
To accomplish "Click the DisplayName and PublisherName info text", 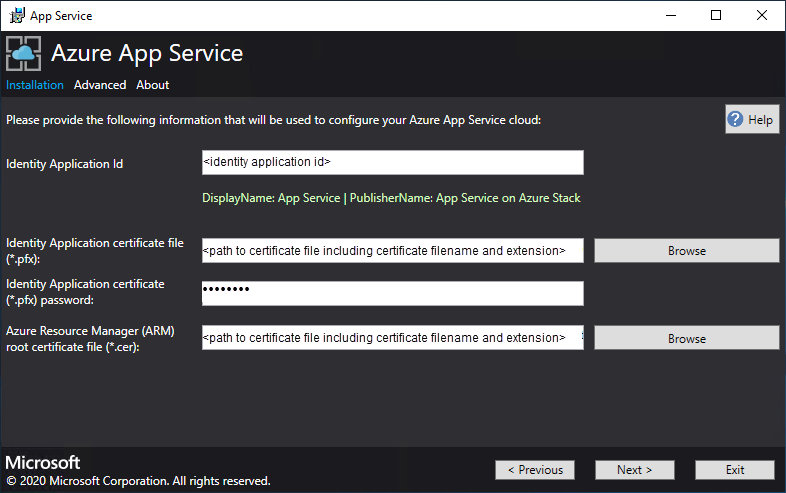I will point(391,198).
